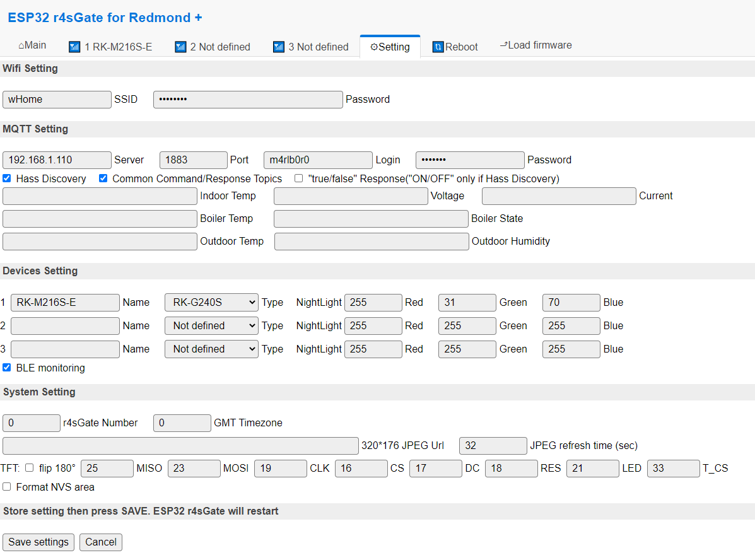Viewport: 755px width, 560px height.
Task: Tick the TFT flip 180° checkbox
Action: pos(29,468)
